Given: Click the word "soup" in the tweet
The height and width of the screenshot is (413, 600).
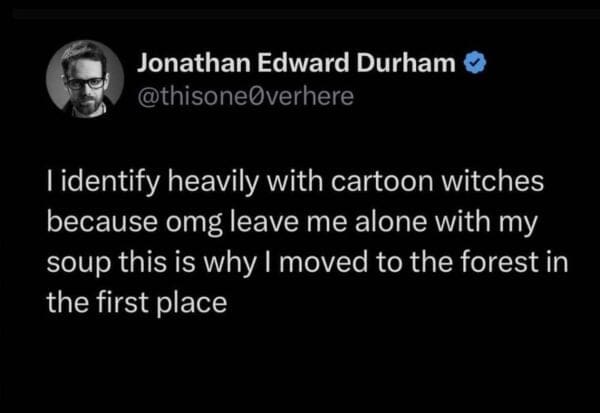Looking at the screenshot, I should [71, 261].
